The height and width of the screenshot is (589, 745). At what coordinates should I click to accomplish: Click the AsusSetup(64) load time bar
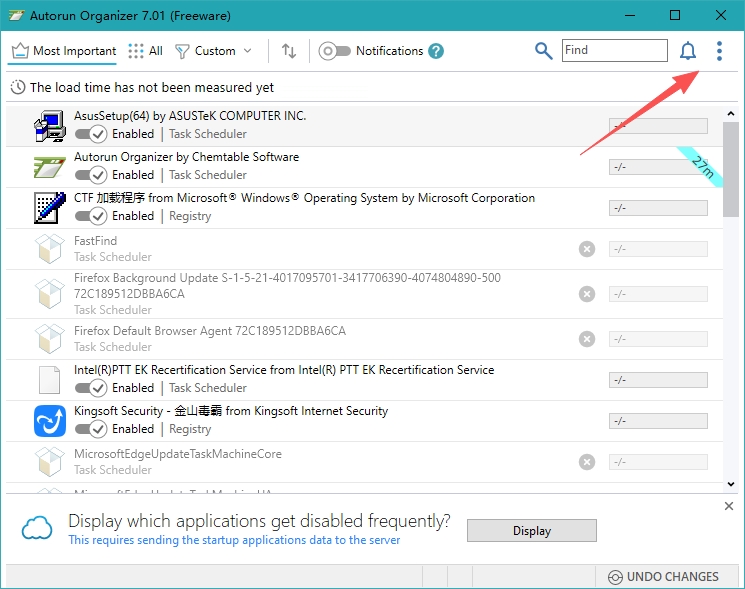point(658,126)
